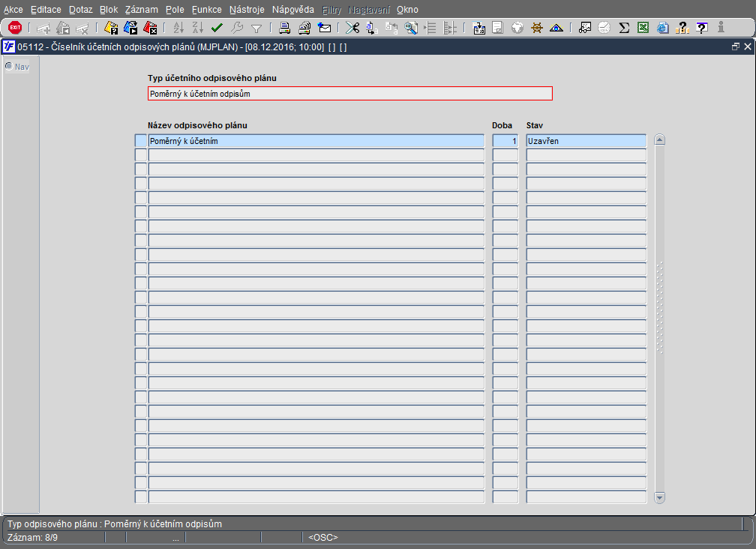756x549 pixels.
Task: Select the Nav radio button
Action: point(9,67)
